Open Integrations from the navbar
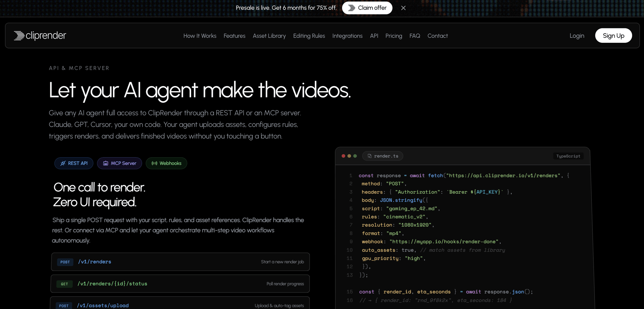 [347, 36]
